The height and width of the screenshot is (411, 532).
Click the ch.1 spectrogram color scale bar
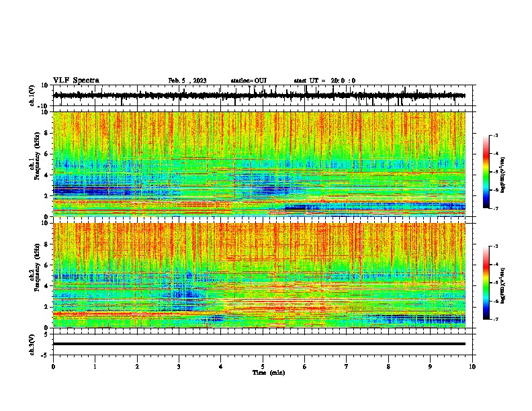pyautogui.click(x=486, y=172)
